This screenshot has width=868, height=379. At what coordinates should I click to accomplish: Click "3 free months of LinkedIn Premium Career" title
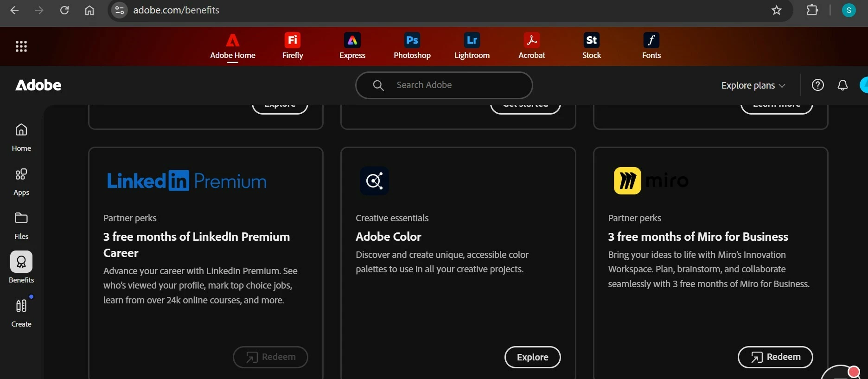196,245
